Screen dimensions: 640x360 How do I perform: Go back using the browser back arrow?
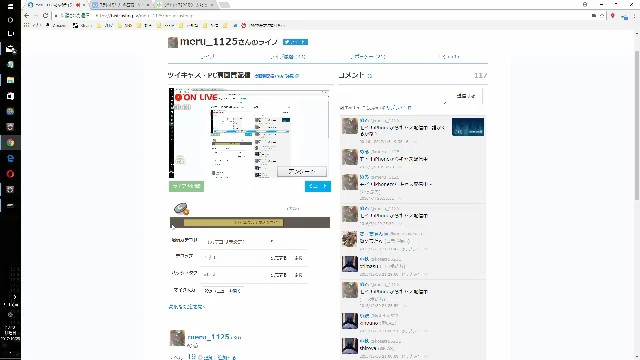27,16
